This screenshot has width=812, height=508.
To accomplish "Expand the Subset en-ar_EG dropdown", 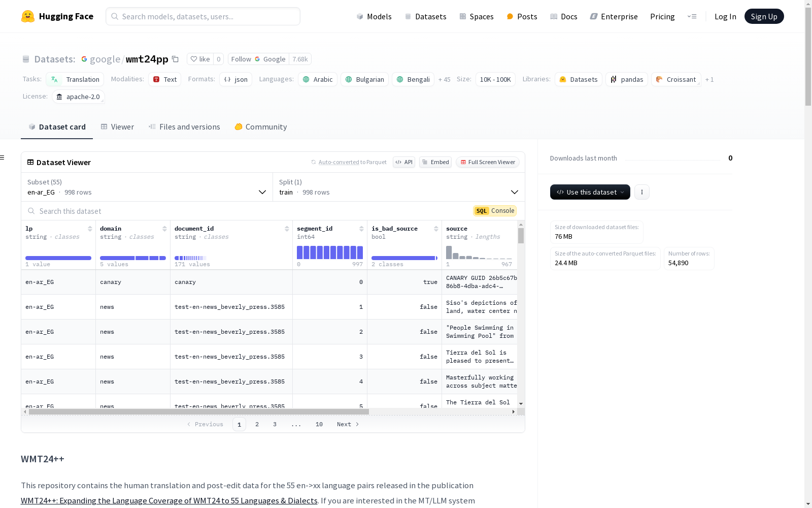I will [147, 187].
